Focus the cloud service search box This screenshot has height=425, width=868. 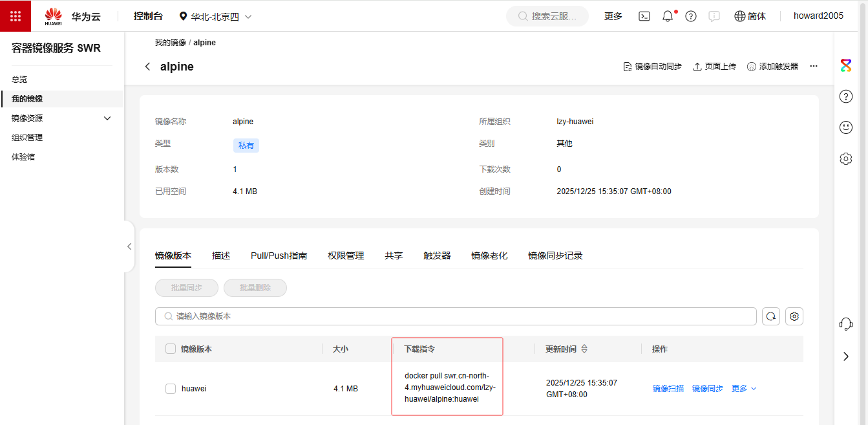point(547,16)
